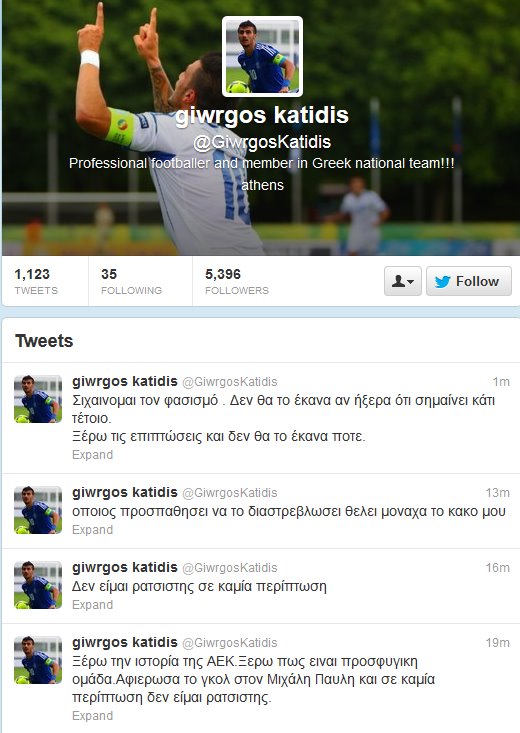
Task: Expand the tweet posted 19m ago
Action: coord(92,716)
